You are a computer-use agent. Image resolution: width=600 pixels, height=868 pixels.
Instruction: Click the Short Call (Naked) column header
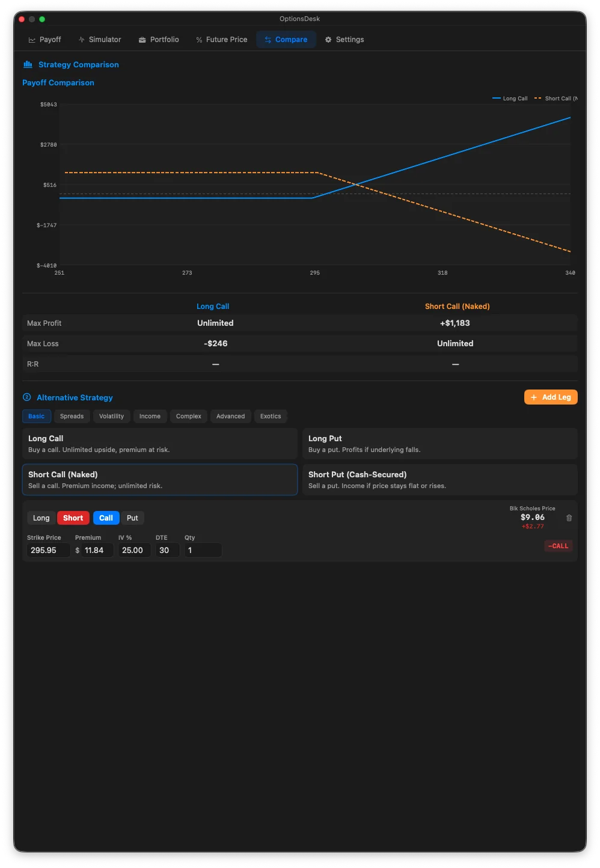click(458, 307)
